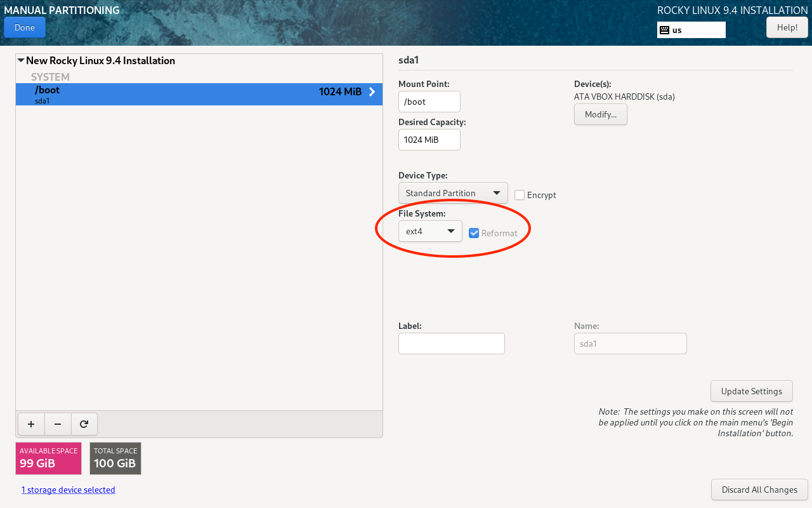
Task: Click the ATA VBOX HARDDISK (sda) text
Action: [624, 97]
